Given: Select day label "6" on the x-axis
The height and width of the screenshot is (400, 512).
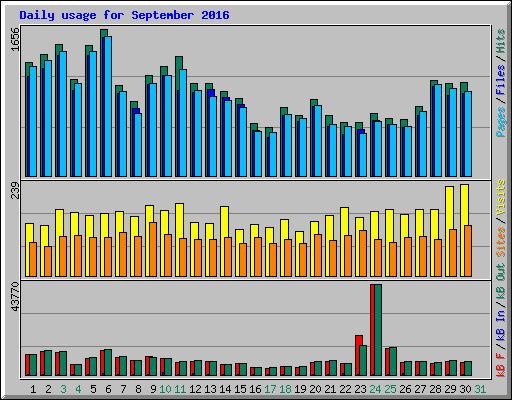Looking at the screenshot, I should click(x=108, y=389).
